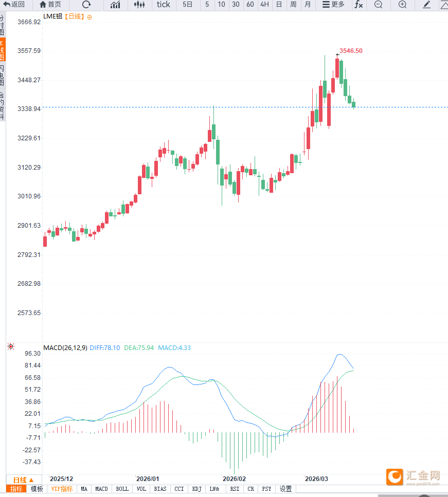448x497 pixels.
Task: Click the refresh icon in top toolbar
Action: 86,5
